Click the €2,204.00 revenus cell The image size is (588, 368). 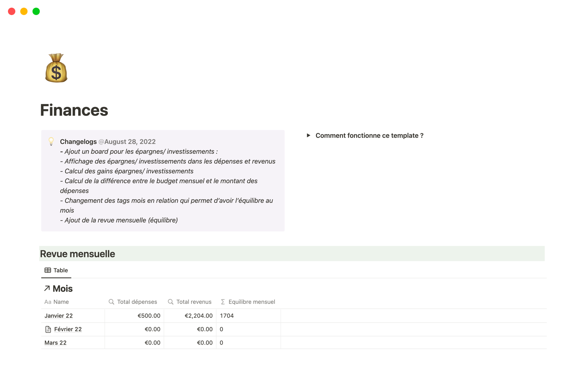click(x=198, y=316)
